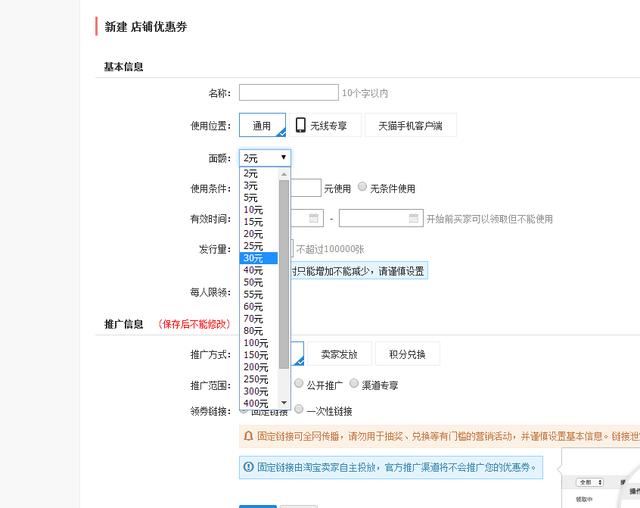Select the 无条件使用 radio button
This screenshot has height=508, width=640.
coord(362,186)
